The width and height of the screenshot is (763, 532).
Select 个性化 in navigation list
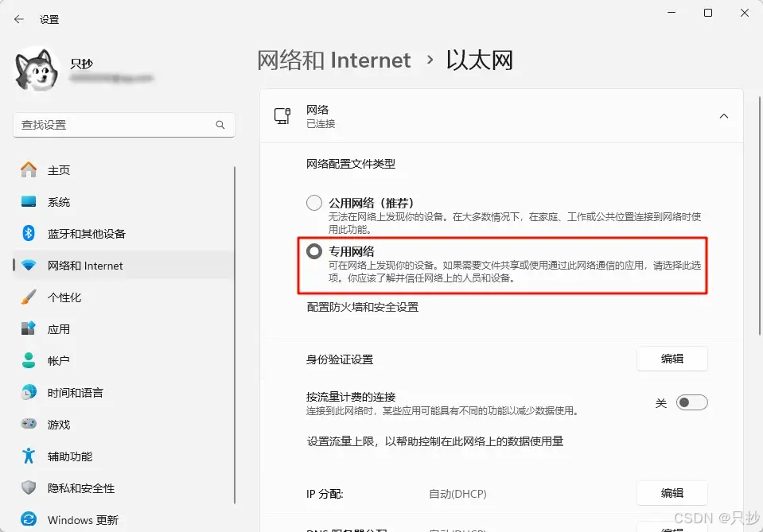(123, 297)
